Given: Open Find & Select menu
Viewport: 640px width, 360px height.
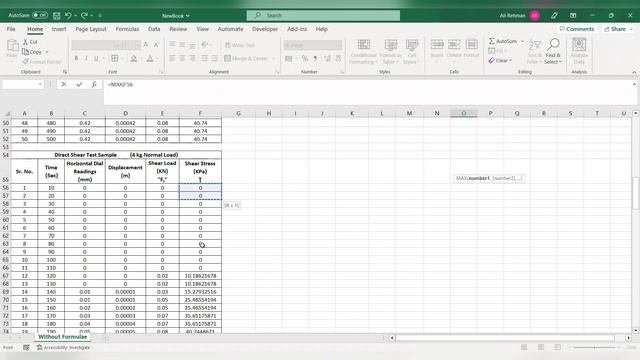Looking at the screenshot, I should (553, 51).
